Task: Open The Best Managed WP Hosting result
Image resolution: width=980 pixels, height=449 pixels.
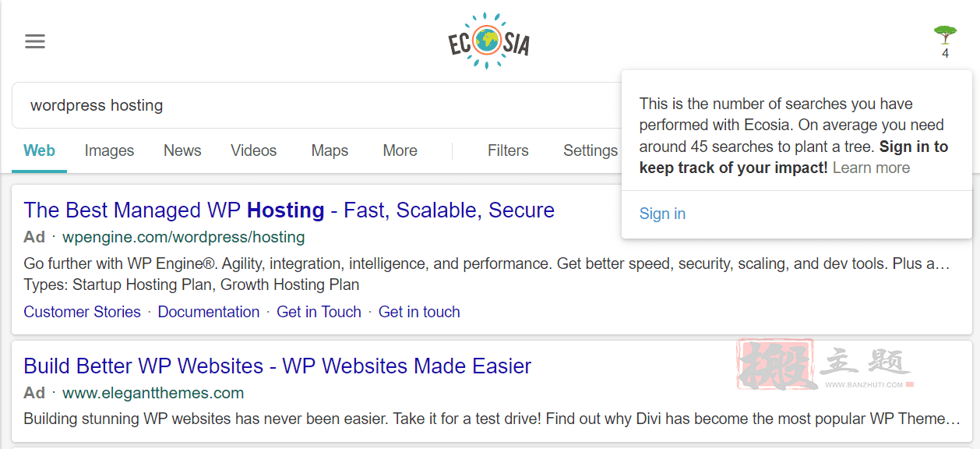Action: pyautogui.click(x=289, y=210)
